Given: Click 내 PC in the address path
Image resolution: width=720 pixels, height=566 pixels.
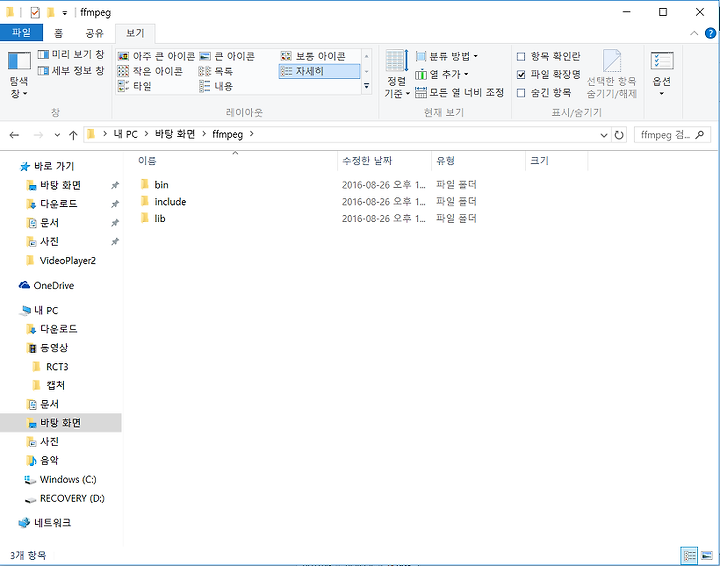Looking at the screenshot, I should tap(125, 134).
